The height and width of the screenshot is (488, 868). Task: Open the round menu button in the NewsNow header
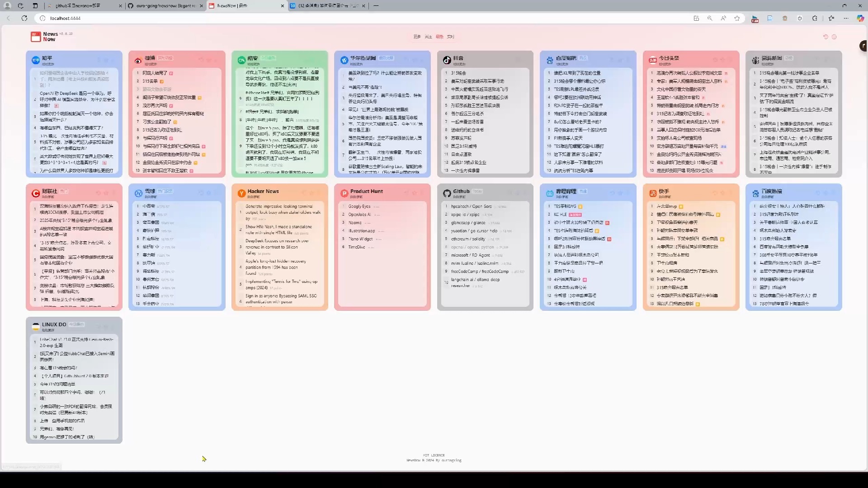pyautogui.click(x=834, y=37)
